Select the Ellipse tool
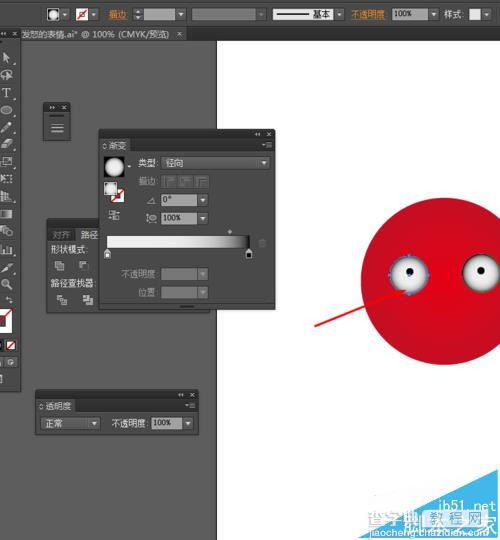The width and height of the screenshot is (500, 540). pyautogui.click(x=7, y=110)
